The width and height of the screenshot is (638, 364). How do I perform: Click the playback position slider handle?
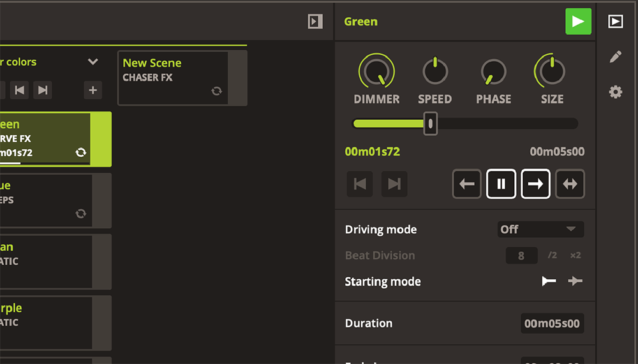coord(431,124)
